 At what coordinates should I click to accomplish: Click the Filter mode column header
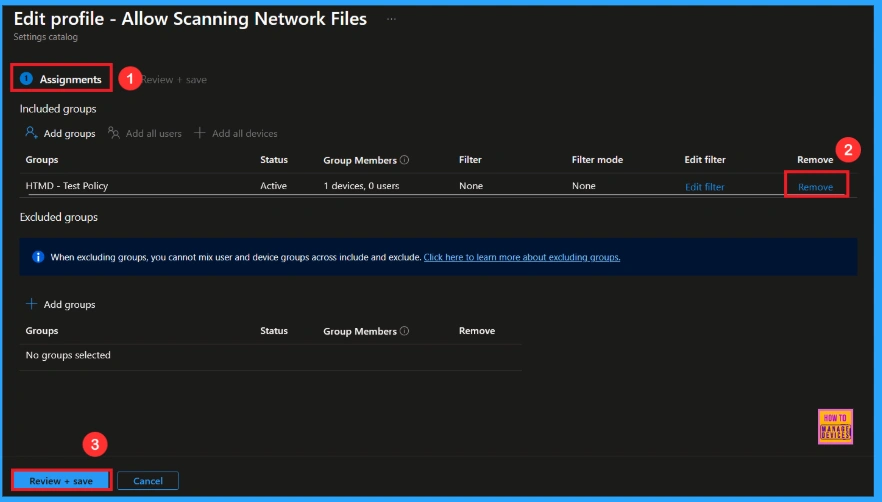pyautogui.click(x=597, y=160)
